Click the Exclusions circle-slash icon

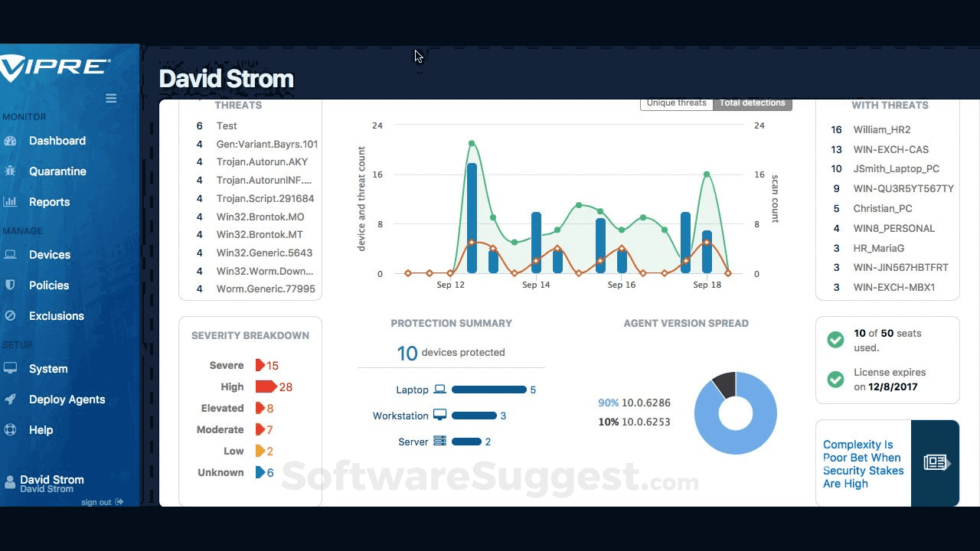10,315
